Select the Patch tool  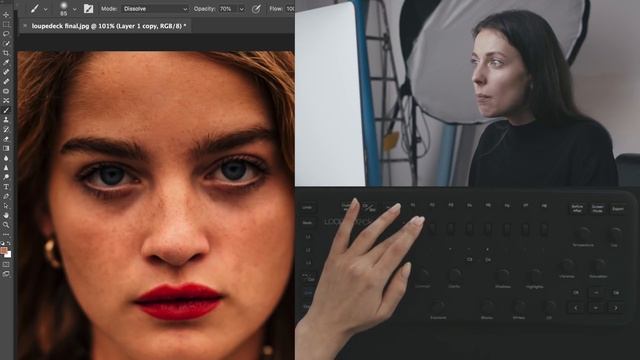(x=6, y=91)
